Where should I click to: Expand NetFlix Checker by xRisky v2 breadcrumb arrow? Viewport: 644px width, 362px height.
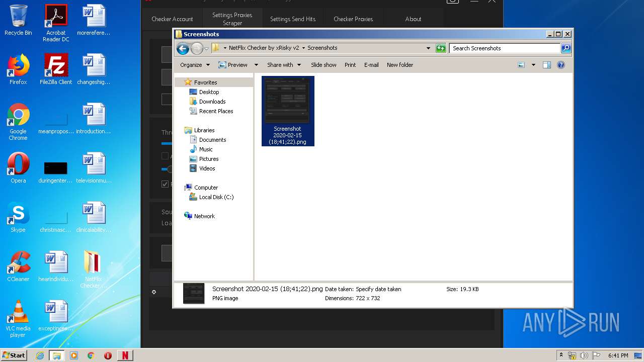(303, 48)
